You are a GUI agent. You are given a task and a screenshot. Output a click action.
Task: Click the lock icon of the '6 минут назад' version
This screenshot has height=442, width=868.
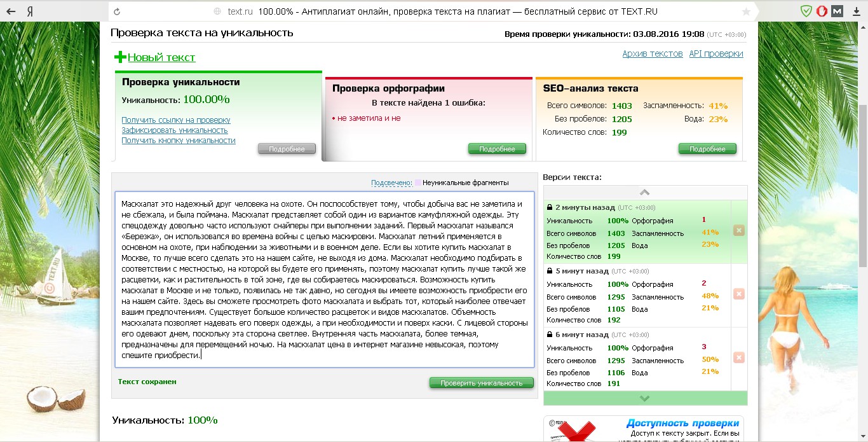550,335
